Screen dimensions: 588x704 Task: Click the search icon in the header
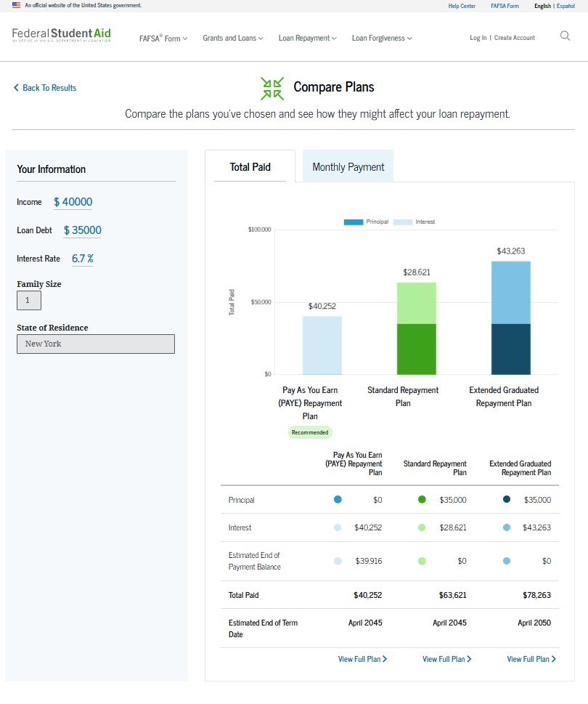coord(565,35)
